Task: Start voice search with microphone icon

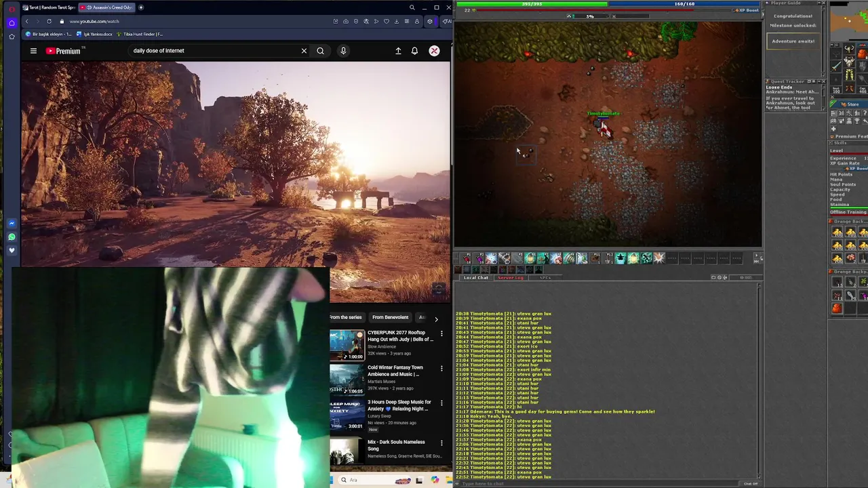Action: coord(343,51)
